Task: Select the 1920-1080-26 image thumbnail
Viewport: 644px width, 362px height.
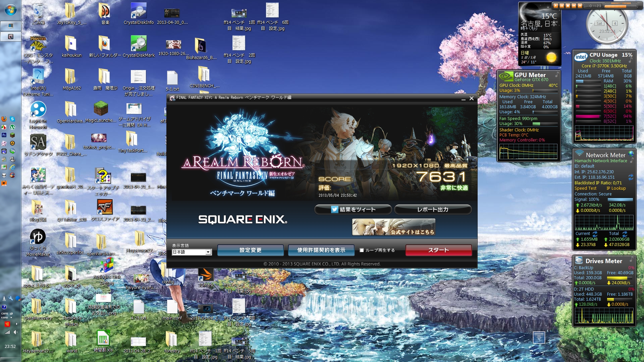Action: pos(173,47)
